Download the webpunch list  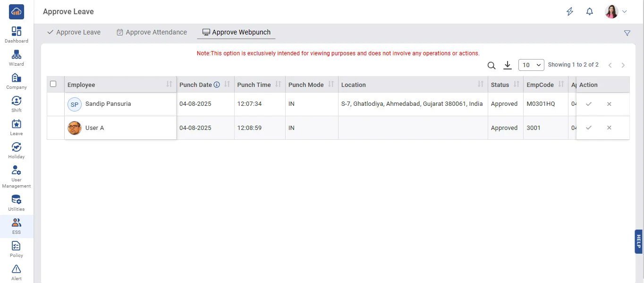pos(508,65)
